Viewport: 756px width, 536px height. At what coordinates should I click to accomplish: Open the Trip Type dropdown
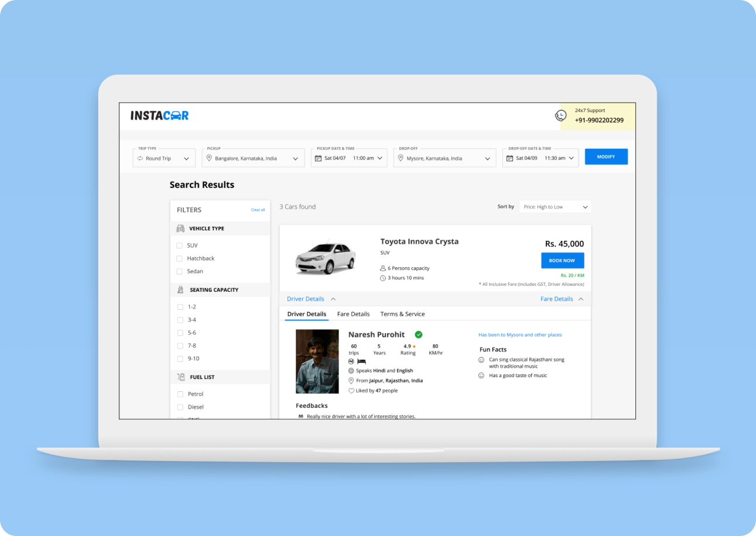coord(164,158)
